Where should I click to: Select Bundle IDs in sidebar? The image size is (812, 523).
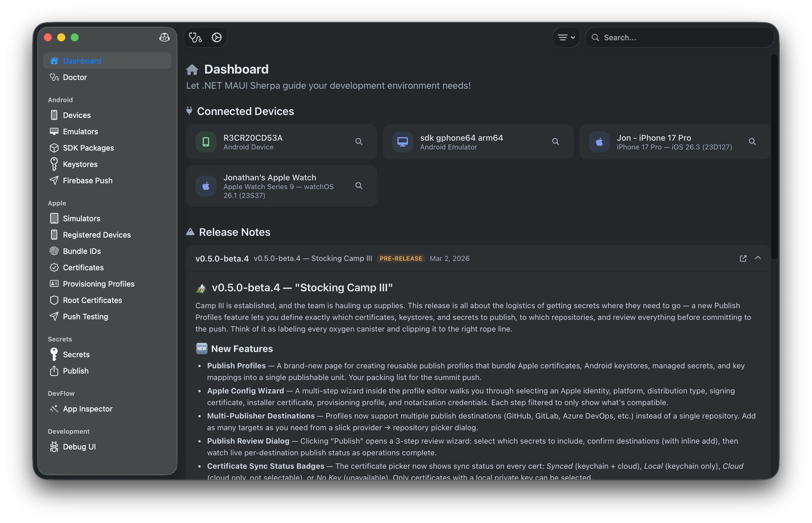pyautogui.click(x=82, y=251)
